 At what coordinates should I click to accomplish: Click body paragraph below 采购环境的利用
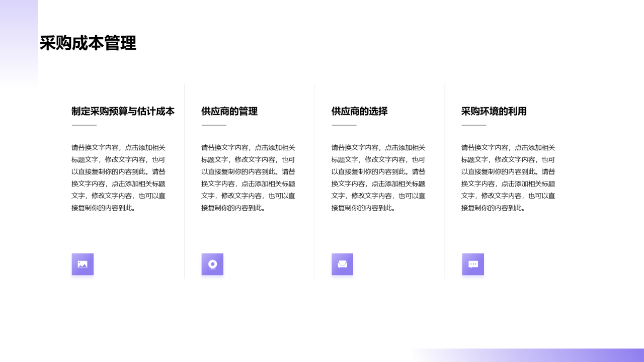(508, 177)
